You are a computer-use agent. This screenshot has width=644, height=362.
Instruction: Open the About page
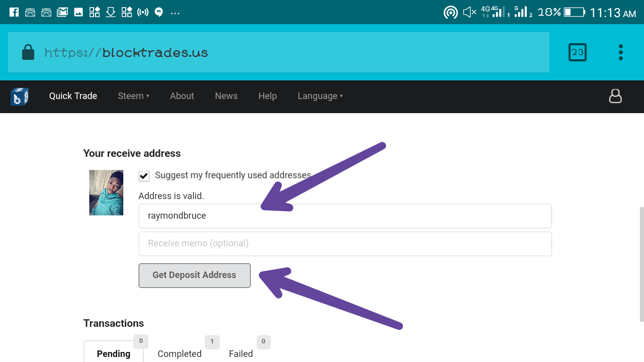point(182,96)
